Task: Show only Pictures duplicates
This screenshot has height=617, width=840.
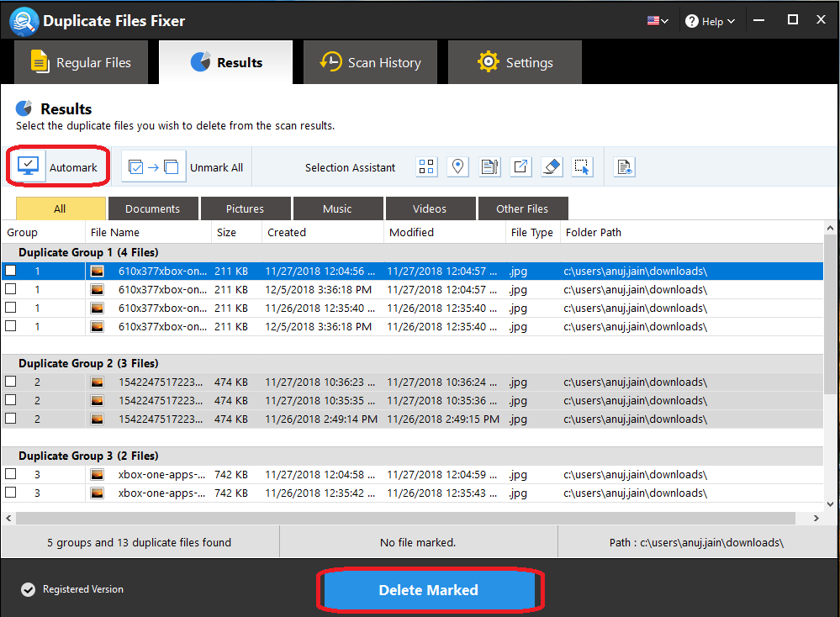Action: [x=246, y=208]
